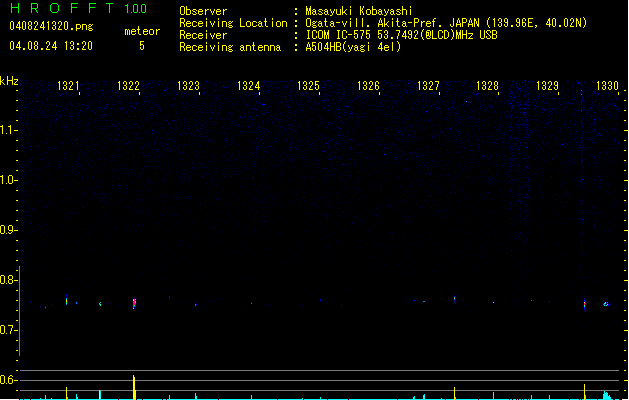Viewport: 629px width, 400px height.
Task: Click the A504HB(yagi 4el) antenna value
Action: click(353, 47)
